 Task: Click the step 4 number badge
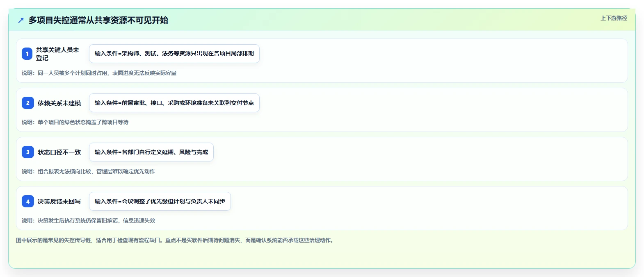tap(27, 201)
